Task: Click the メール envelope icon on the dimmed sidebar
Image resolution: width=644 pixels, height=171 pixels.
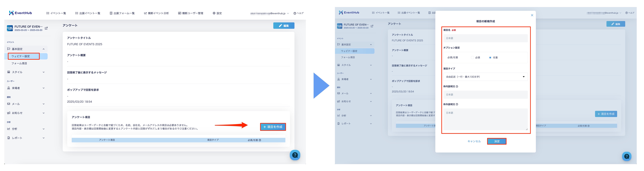Action: pos(339,93)
